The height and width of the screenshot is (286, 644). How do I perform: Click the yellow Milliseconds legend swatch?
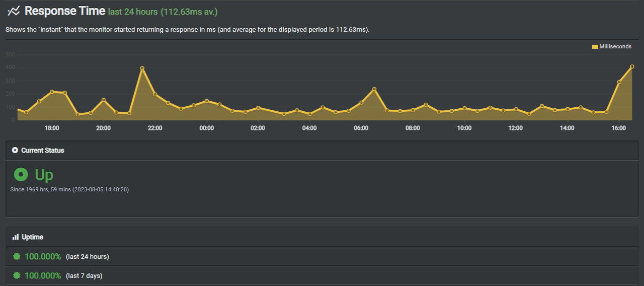click(x=595, y=47)
